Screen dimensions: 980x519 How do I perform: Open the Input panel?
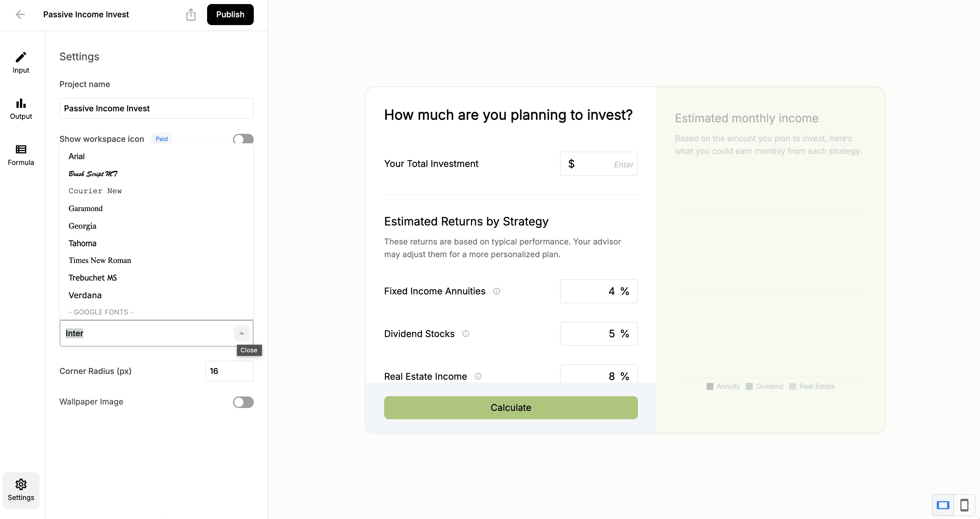point(21,62)
